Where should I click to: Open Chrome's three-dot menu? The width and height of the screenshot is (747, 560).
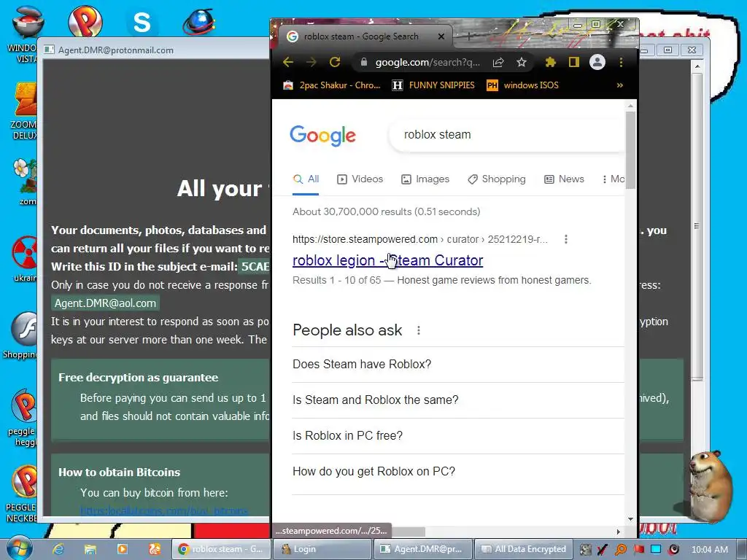[621, 62]
